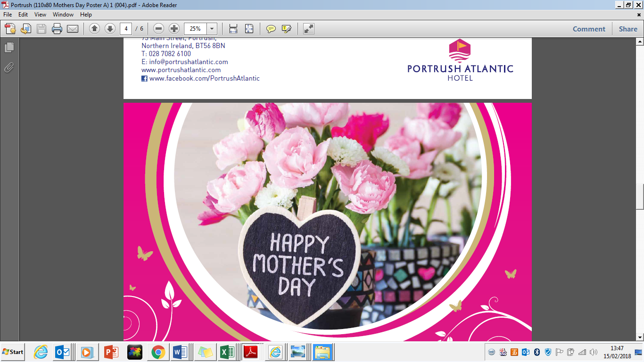Click the colorful puzzle app taskbar icon

(135, 352)
